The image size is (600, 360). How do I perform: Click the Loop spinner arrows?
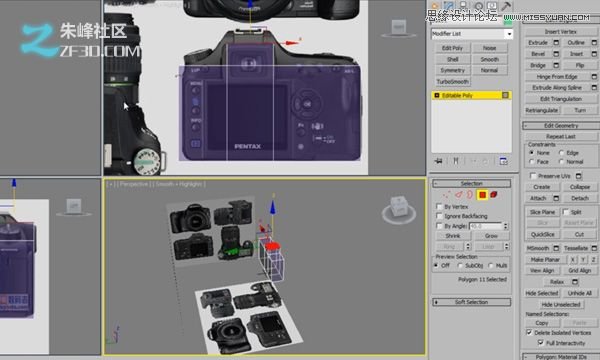[x=506, y=246]
